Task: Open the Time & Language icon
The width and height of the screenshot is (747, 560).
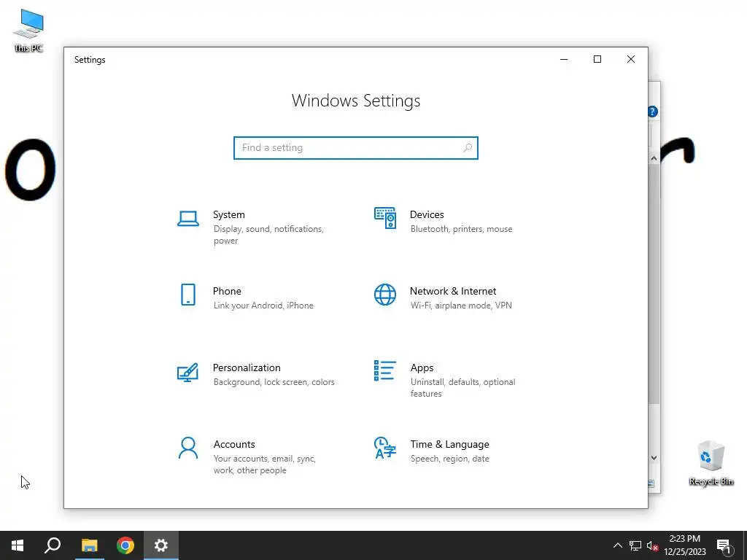Action: [385, 448]
